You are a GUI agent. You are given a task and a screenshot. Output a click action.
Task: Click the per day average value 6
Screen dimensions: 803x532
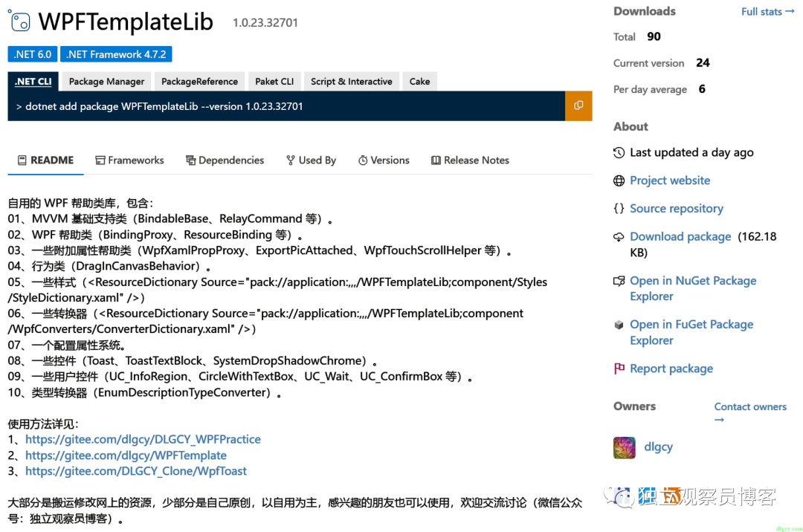(x=702, y=89)
